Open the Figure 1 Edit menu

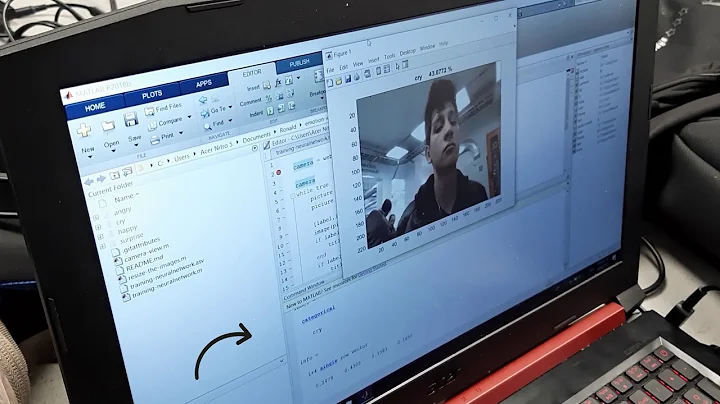[x=343, y=67]
